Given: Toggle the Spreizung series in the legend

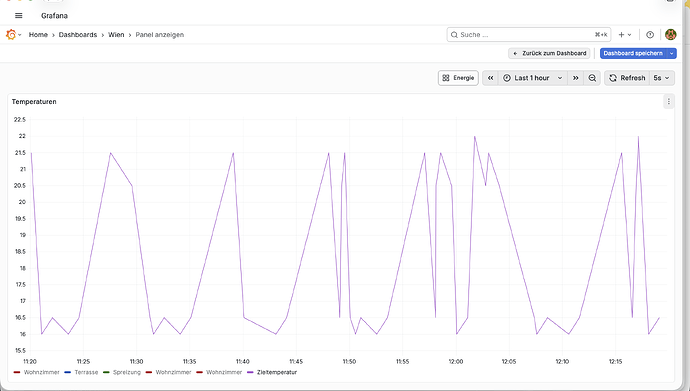Looking at the screenshot, I should click(127, 372).
